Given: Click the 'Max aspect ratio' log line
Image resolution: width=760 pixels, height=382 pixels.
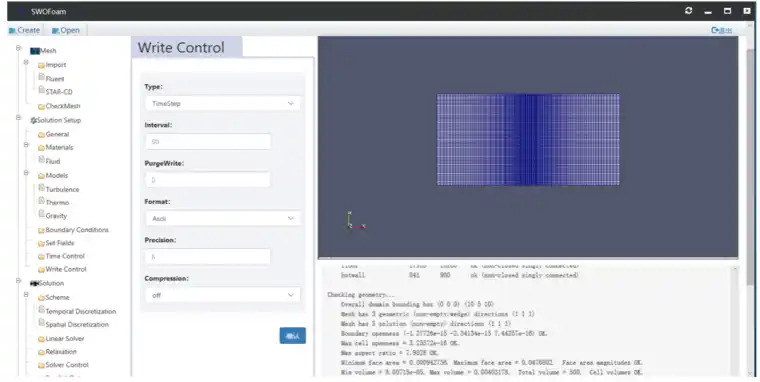Looking at the screenshot, I should click(389, 353).
